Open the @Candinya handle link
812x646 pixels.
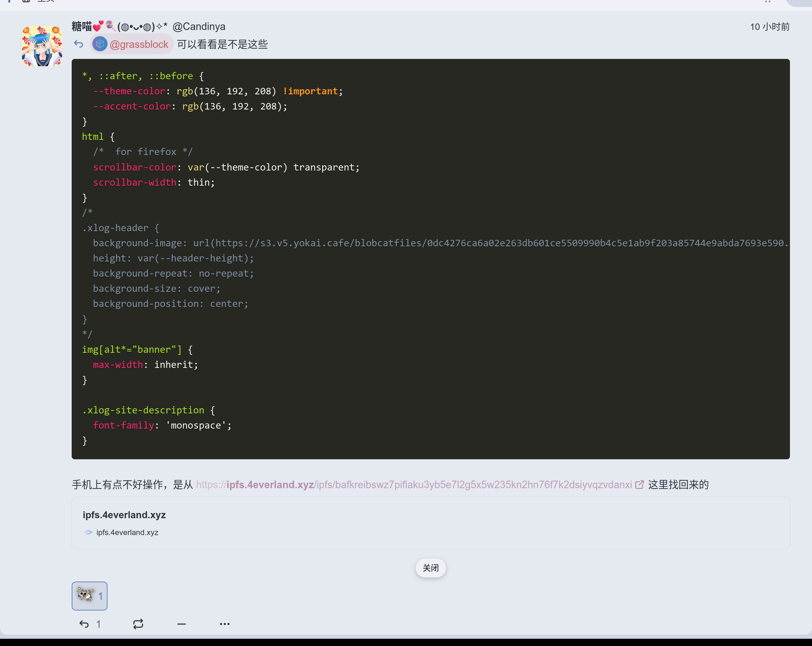tap(199, 26)
